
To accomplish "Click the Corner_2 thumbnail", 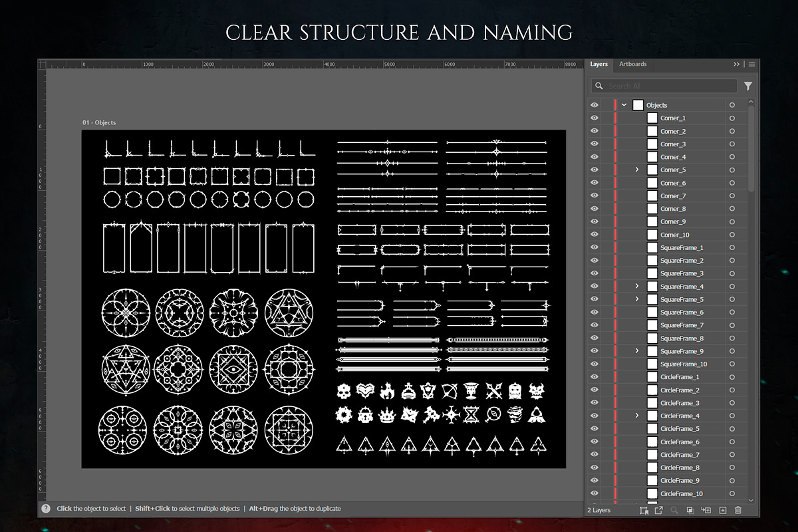I will tap(652, 131).
